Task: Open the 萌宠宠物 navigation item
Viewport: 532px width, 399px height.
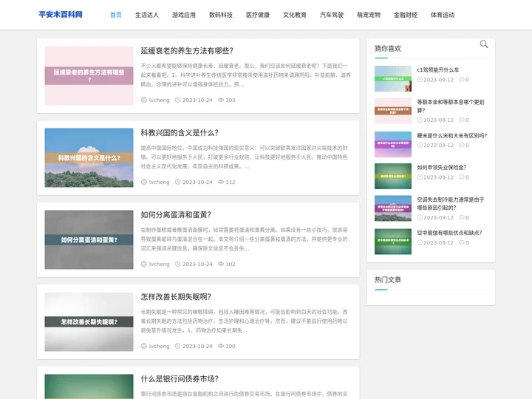Action: click(369, 15)
